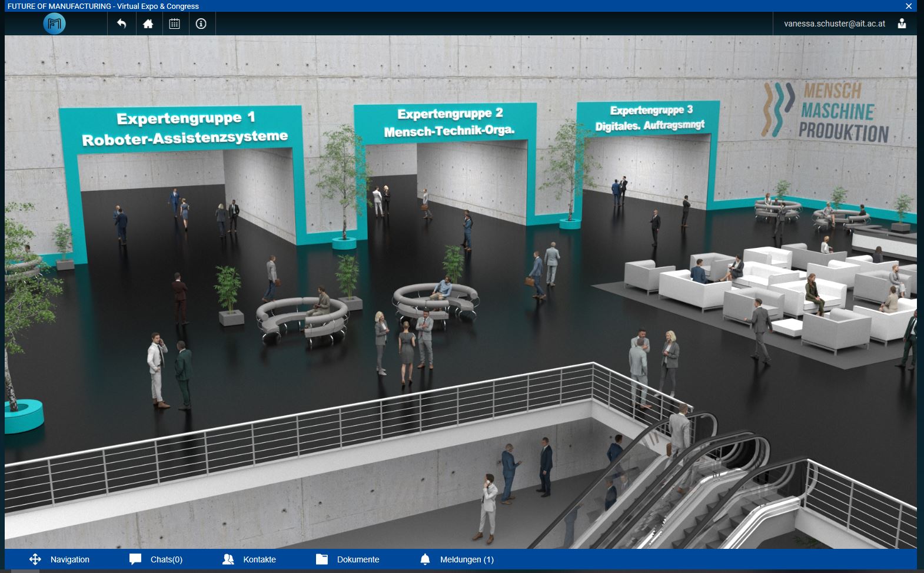The height and width of the screenshot is (573, 924).
Task: Open Kontakte in bottom bar
Action: (260, 559)
